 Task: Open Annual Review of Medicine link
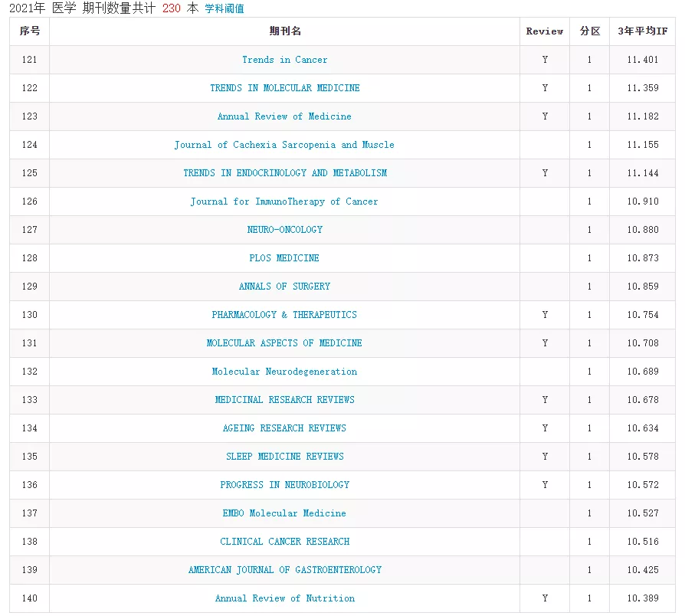pyautogui.click(x=284, y=116)
